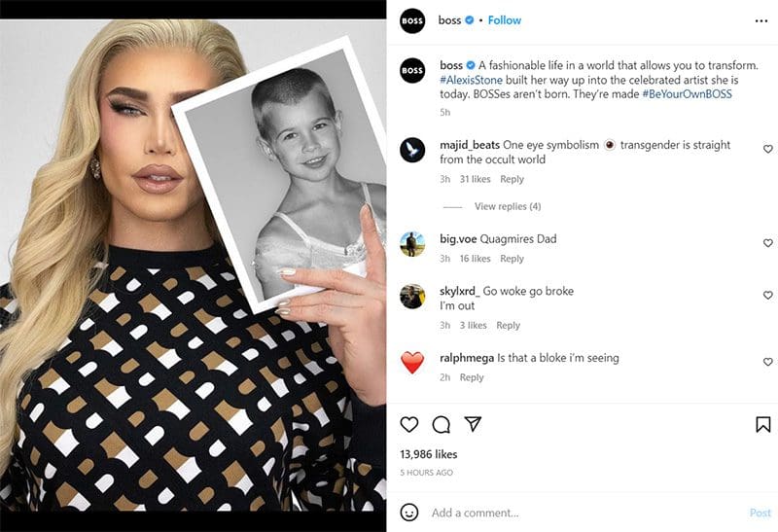Open the #AlexisStone hashtag
This screenshot has width=778, height=532.
click(471, 80)
